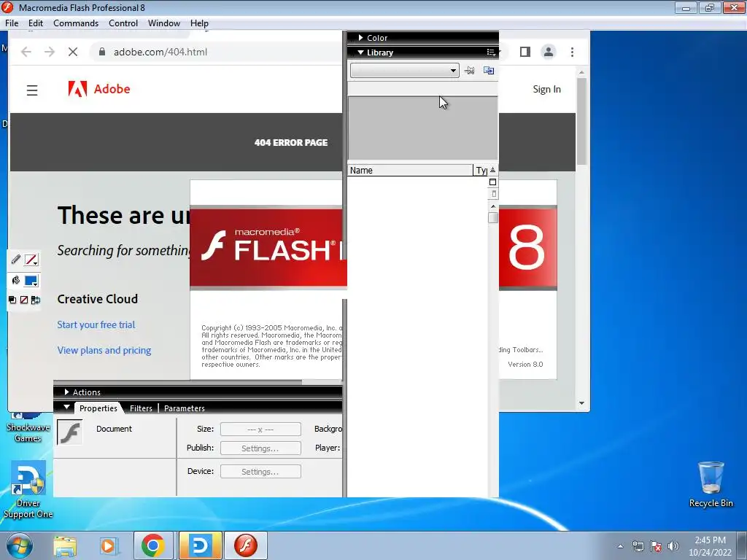Select the fill color paint bucket icon
Screen dimensions: 747x560
point(16,281)
